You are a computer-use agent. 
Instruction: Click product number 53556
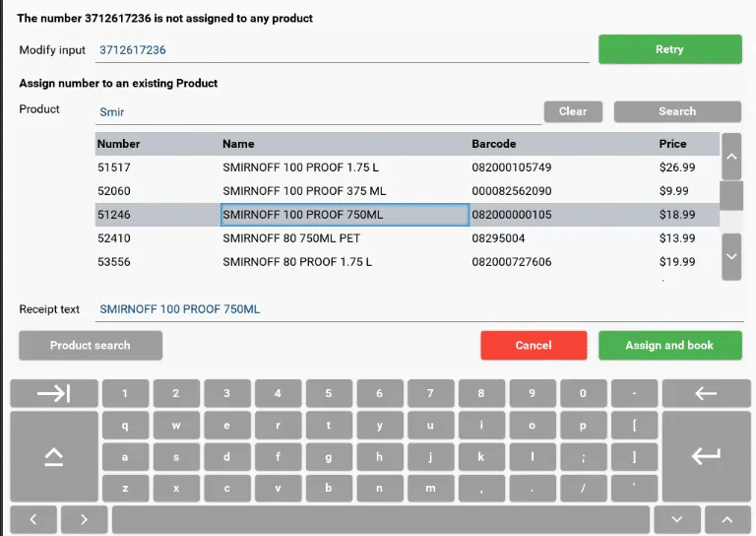click(x=114, y=262)
